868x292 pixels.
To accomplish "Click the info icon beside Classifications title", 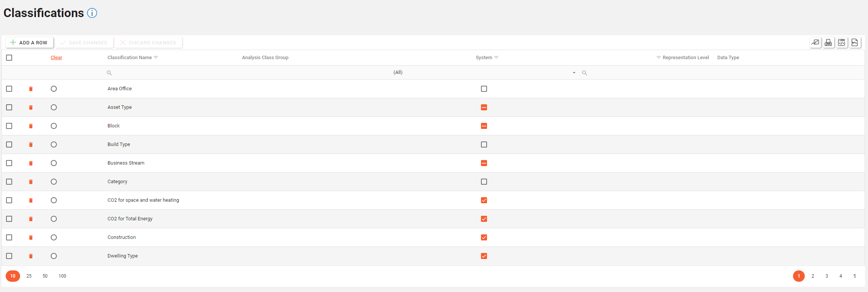I will 92,13.
